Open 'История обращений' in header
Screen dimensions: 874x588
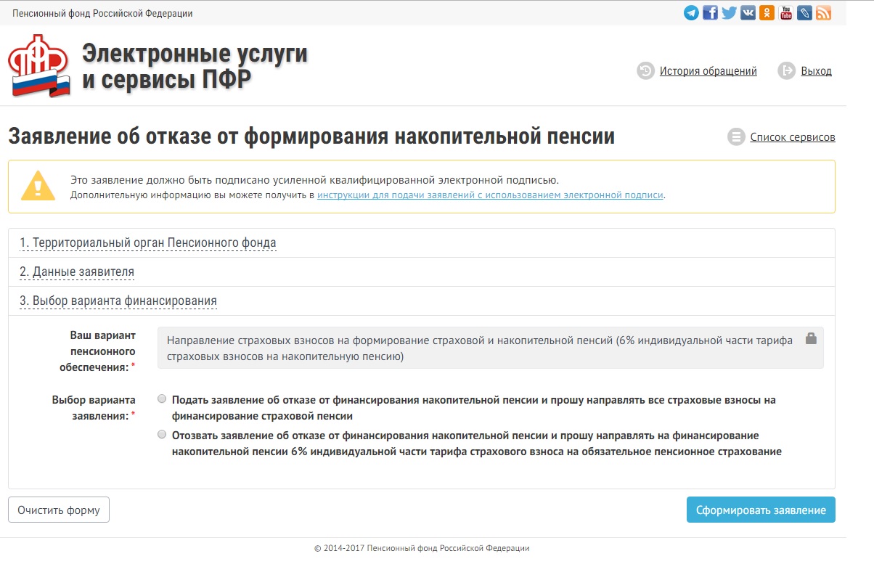[x=708, y=71]
